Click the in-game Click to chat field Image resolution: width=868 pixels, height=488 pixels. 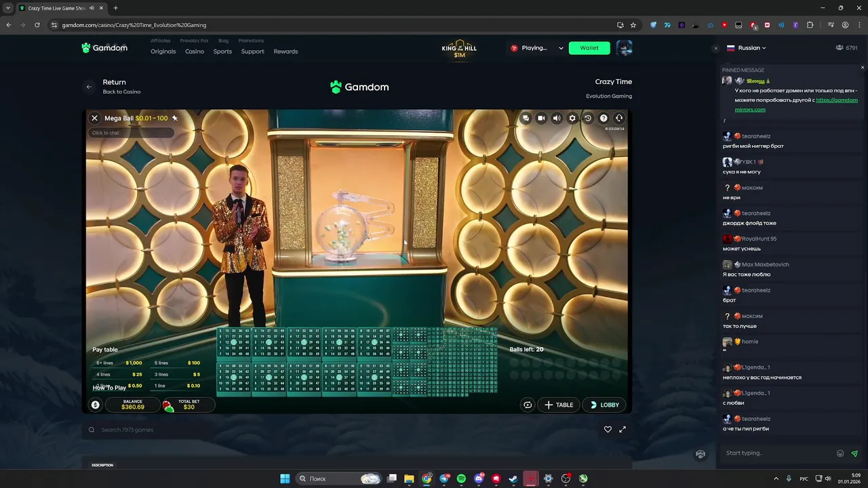(x=130, y=133)
